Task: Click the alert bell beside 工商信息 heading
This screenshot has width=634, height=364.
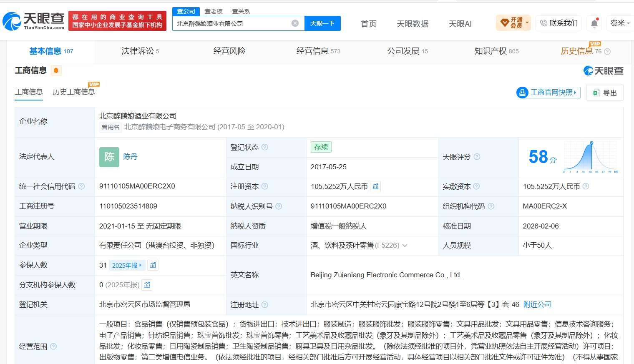Action: point(56,70)
